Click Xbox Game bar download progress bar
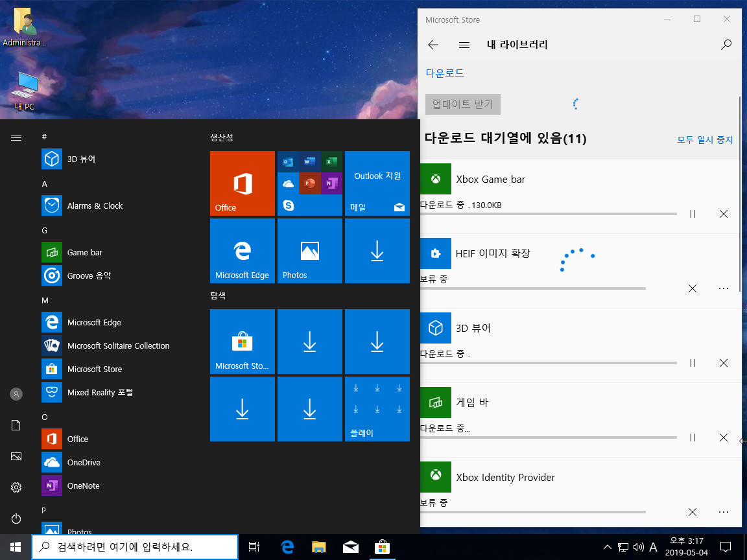This screenshot has height=560, width=747. pos(549,214)
